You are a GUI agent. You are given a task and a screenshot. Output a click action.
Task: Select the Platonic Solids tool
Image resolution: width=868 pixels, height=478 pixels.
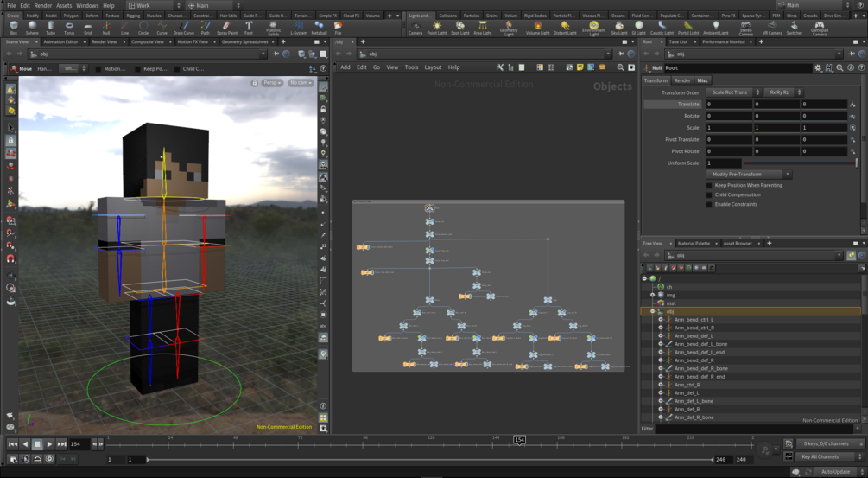pos(274,29)
